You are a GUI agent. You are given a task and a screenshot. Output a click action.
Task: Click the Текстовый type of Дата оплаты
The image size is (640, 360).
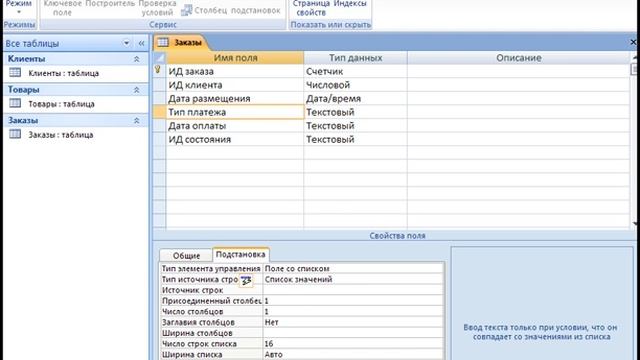pyautogui.click(x=355, y=126)
